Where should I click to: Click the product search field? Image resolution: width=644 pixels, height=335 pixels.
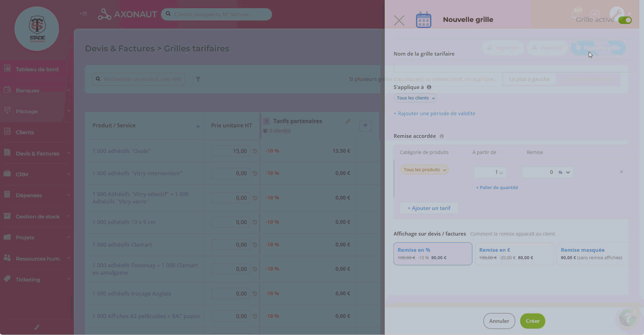coord(139,79)
